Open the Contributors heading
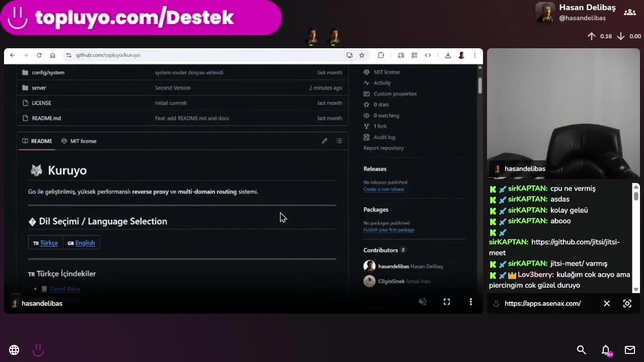 coord(380,250)
